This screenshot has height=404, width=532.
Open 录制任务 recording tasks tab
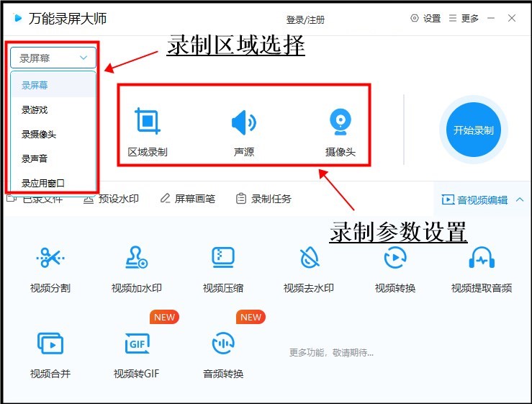[x=263, y=199]
